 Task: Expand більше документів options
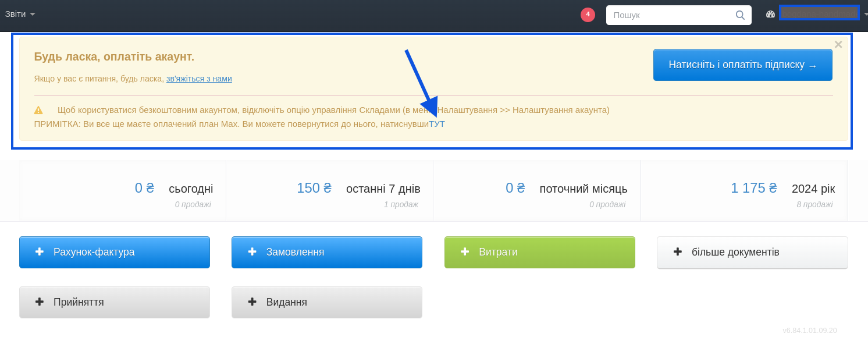point(752,253)
